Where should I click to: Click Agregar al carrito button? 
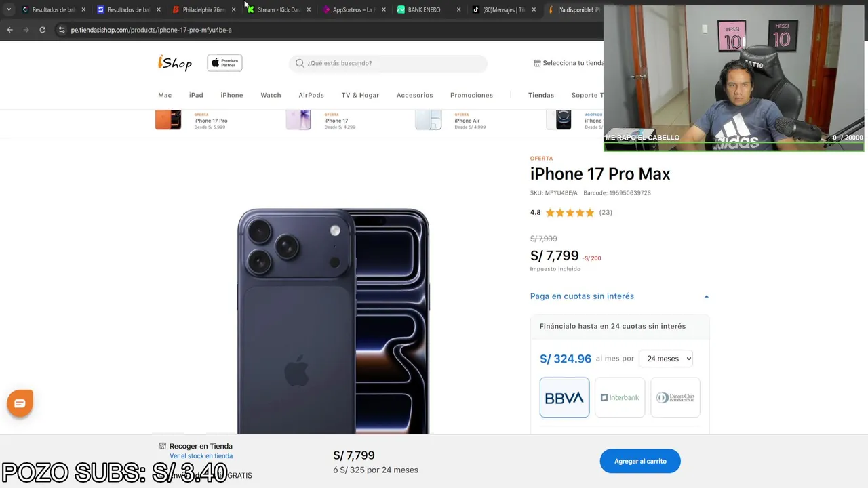pyautogui.click(x=640, y=461)
